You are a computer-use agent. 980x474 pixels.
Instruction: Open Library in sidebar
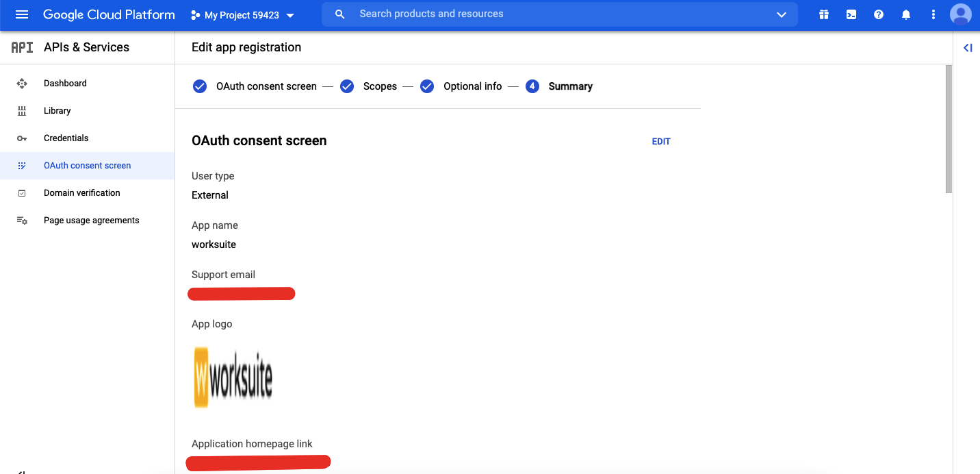tap(87, 111)
